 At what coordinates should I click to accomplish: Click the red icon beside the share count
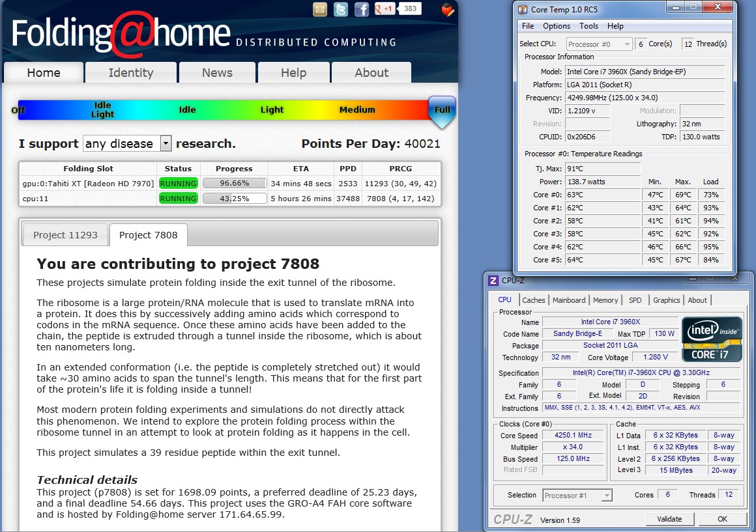[x=448, y=9]
